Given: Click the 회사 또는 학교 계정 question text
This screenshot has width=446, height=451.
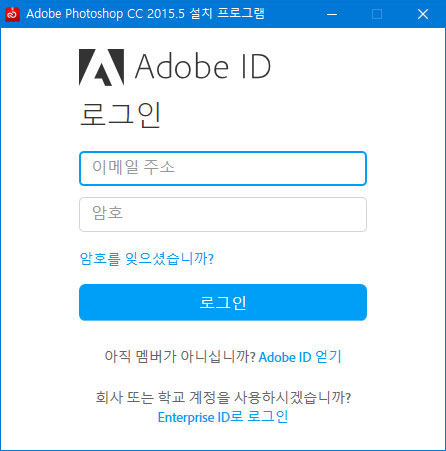Looking at the screenshot, I should click(x=223, y=397).
